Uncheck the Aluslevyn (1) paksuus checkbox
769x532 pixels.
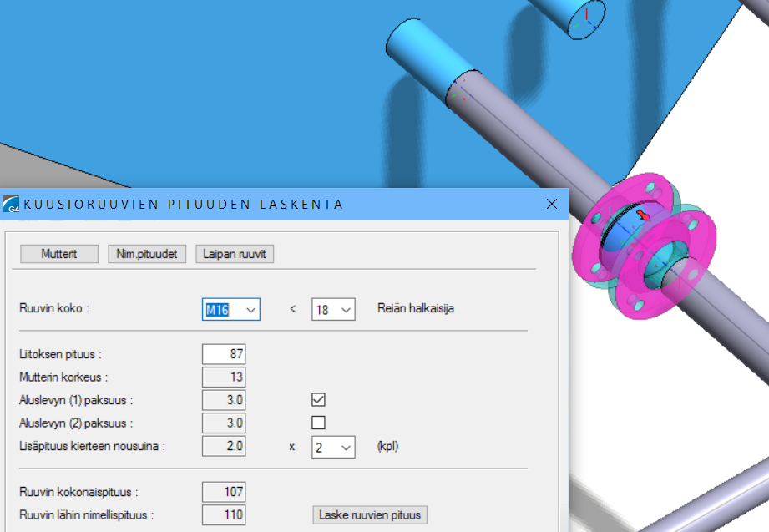(x=318, y=400)
